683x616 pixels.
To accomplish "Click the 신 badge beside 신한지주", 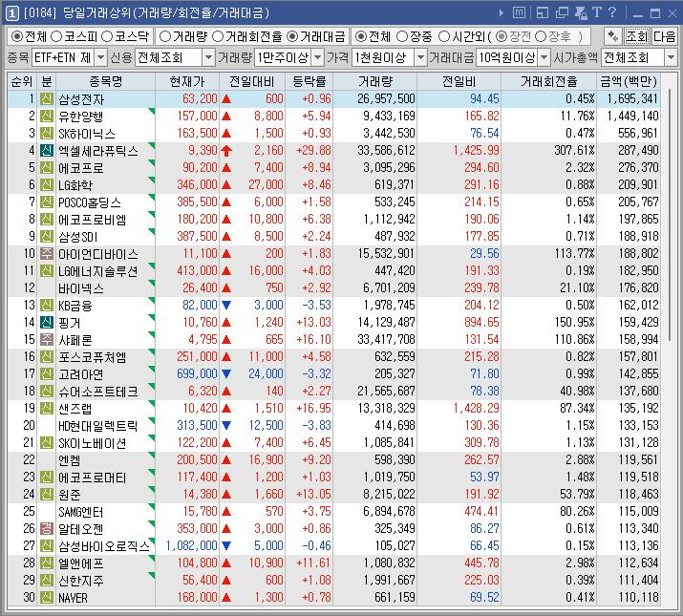I will (x=47, y=581).
